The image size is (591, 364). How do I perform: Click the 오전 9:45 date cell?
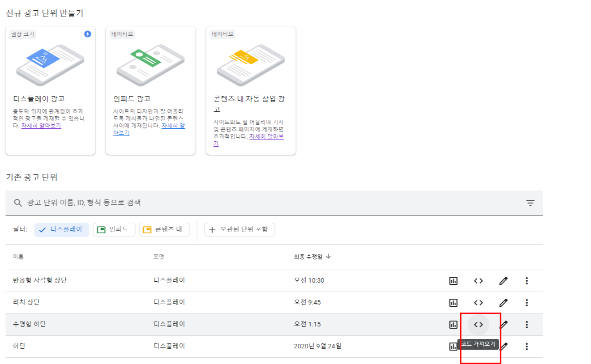tap(307, 302)
